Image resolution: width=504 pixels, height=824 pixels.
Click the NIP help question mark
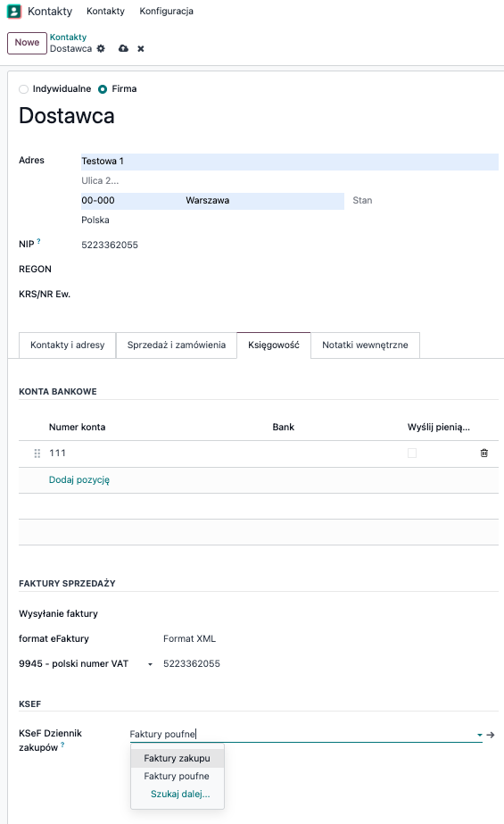(39, 241)
